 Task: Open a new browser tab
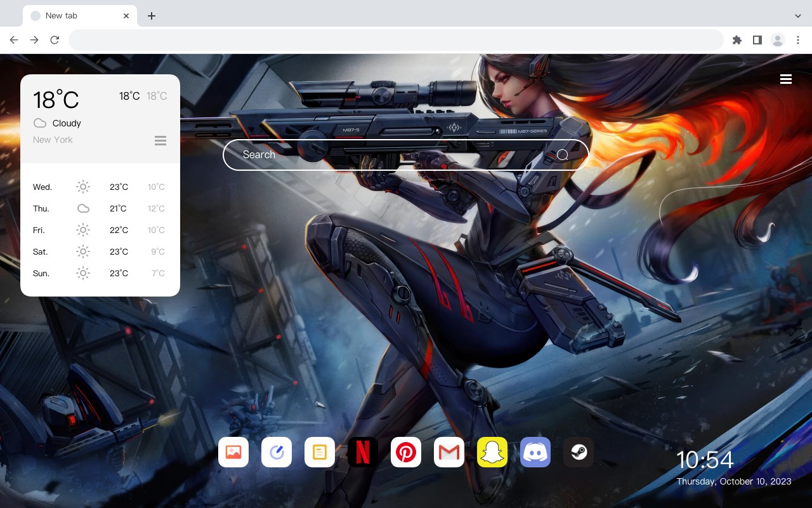pyautogui.click(x=151, y=16)
